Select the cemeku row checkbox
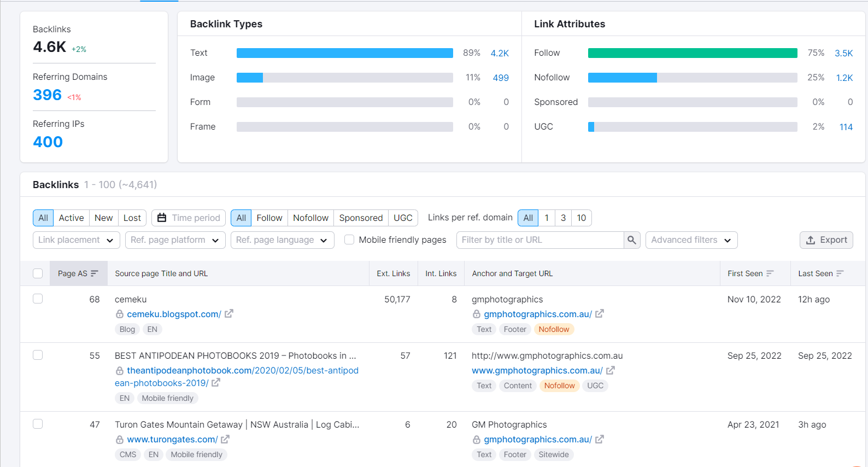 [38, 299]
